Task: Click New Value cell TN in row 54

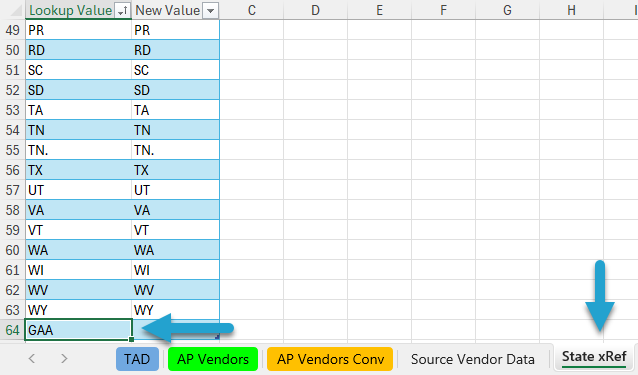Action: coord(175,130)
